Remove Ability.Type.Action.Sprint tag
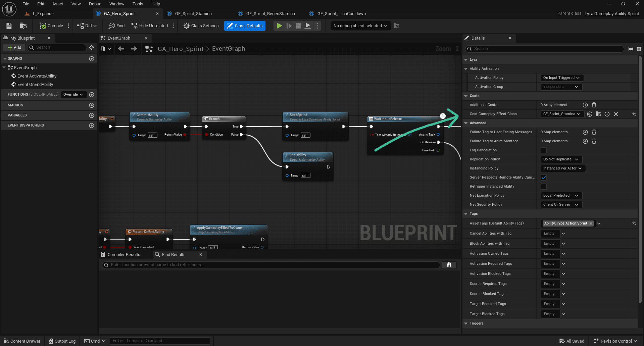Image resolution: width=644 pixels, height=346 pixels. click(x=591, y=224)
